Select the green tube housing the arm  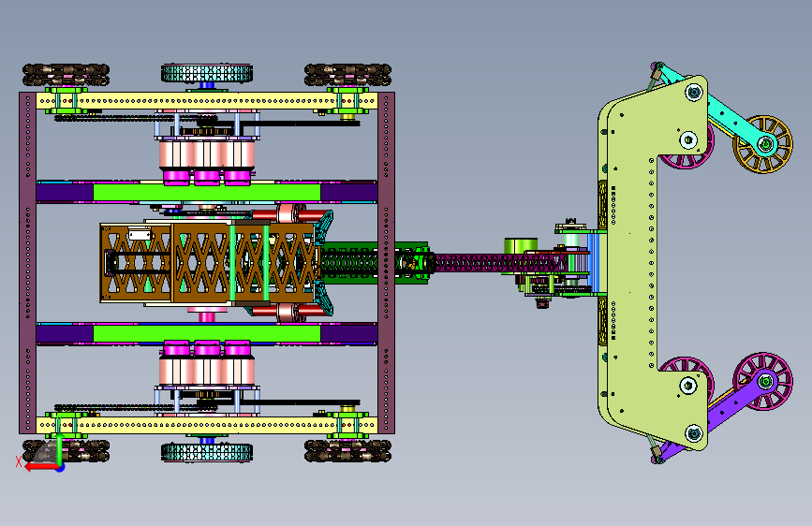click(x=374, y=262)
